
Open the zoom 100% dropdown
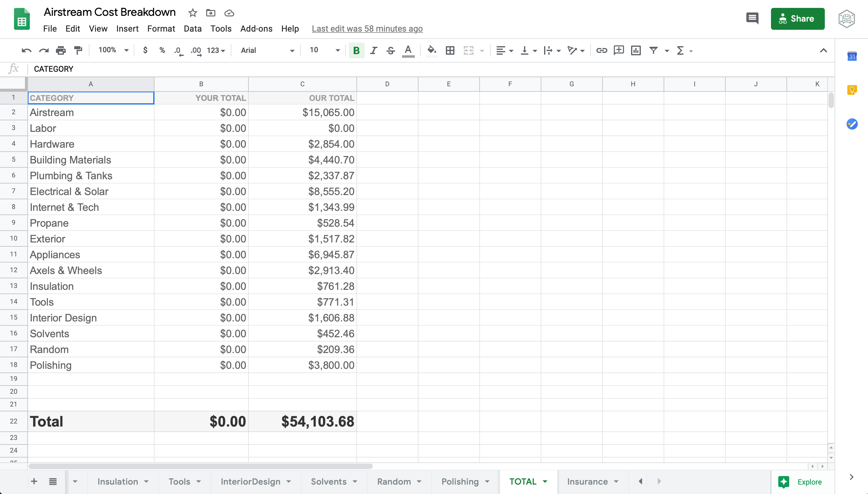113,50
